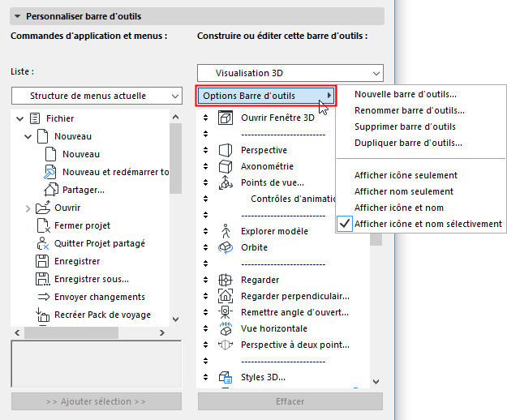Click the Orbite icon

pos(226,247)
